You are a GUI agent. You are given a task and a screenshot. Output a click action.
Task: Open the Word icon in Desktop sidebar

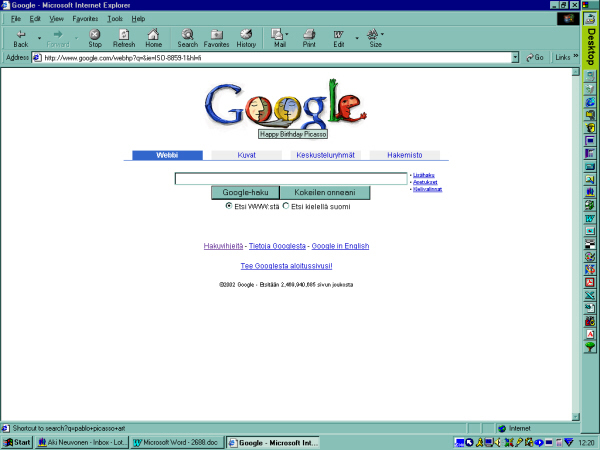pyautogui.click(x=590, y=218)
